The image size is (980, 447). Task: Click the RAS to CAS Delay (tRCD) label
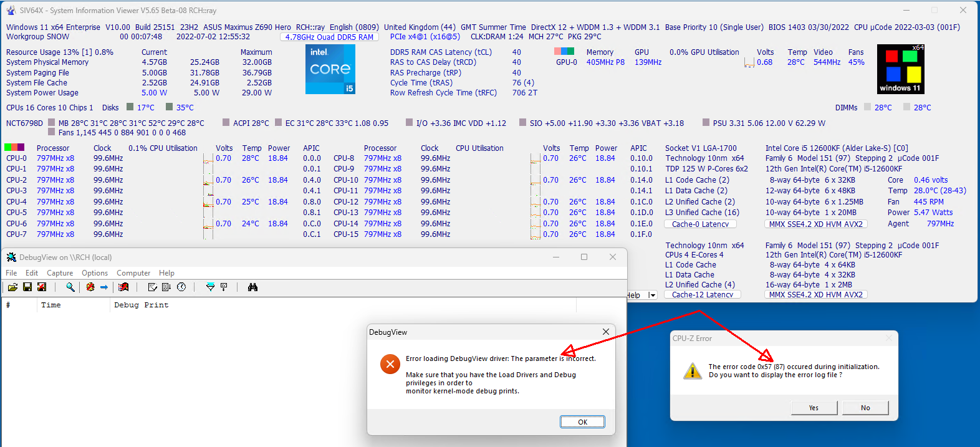coord(433,62)
